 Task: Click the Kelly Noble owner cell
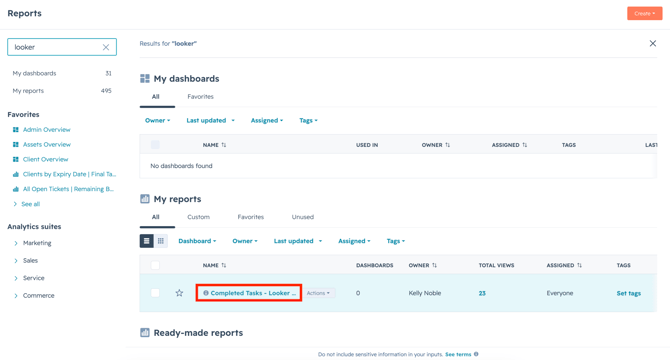click(425, 293)
